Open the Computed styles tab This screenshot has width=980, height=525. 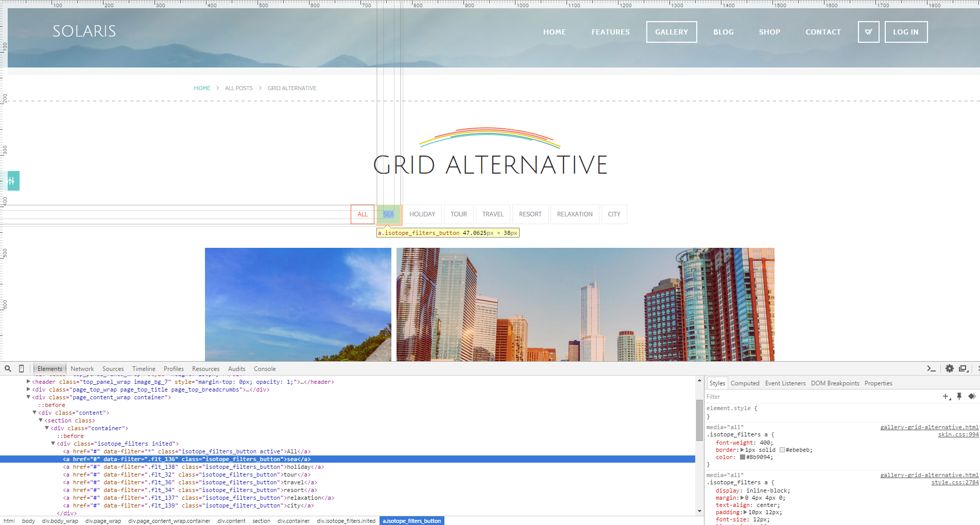pyautogui.click(x=745, y=383)
